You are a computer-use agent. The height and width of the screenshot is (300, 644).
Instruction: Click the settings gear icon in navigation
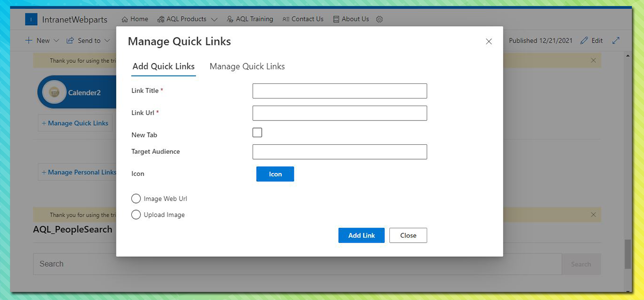coord(379,19)
